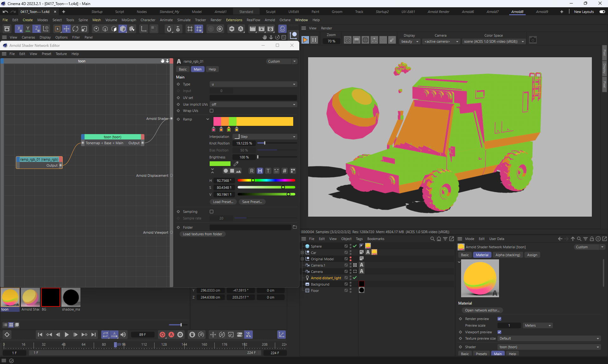Switch to the Basic tab of ramp_rgb_01
Screen dimensions: 608x364
183,69
